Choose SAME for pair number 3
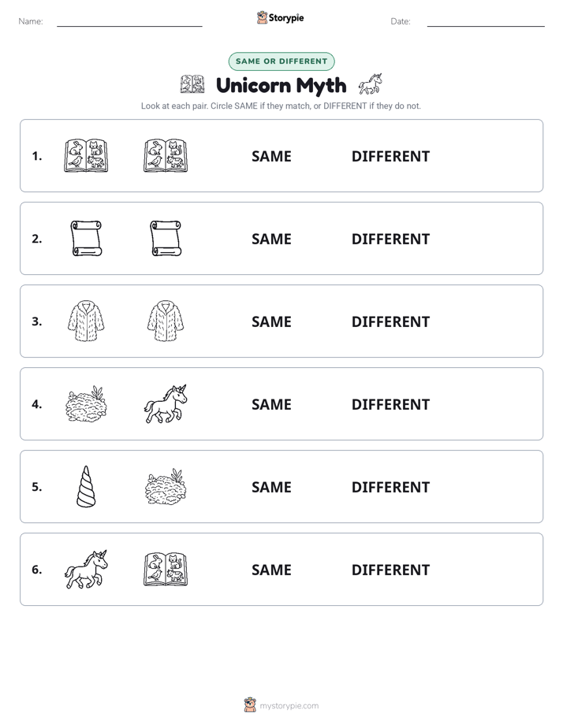Screen dimensions: 563x728 (271, 321)
